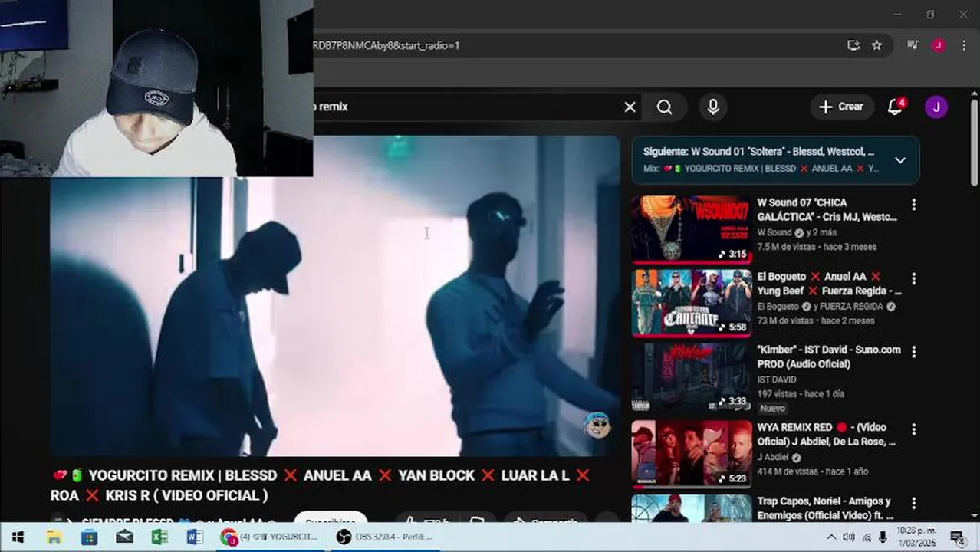Open more options for El Bogueto video

pos(913,278)
